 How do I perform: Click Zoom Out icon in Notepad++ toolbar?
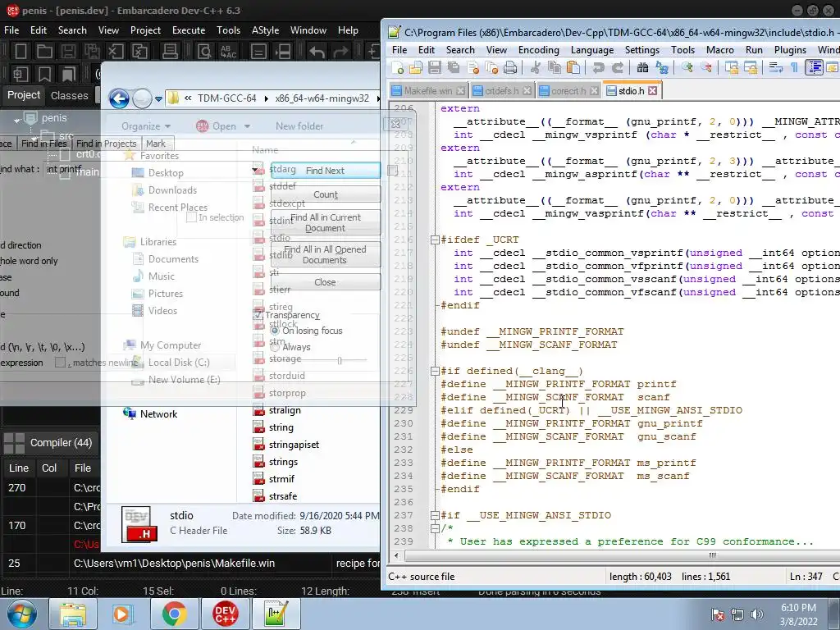pos(706,67)
